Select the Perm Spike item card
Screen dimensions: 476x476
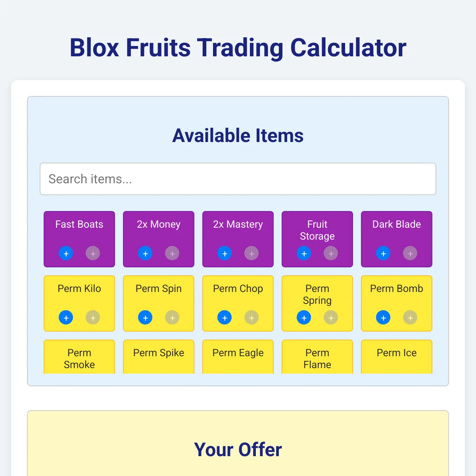point(159,357)
